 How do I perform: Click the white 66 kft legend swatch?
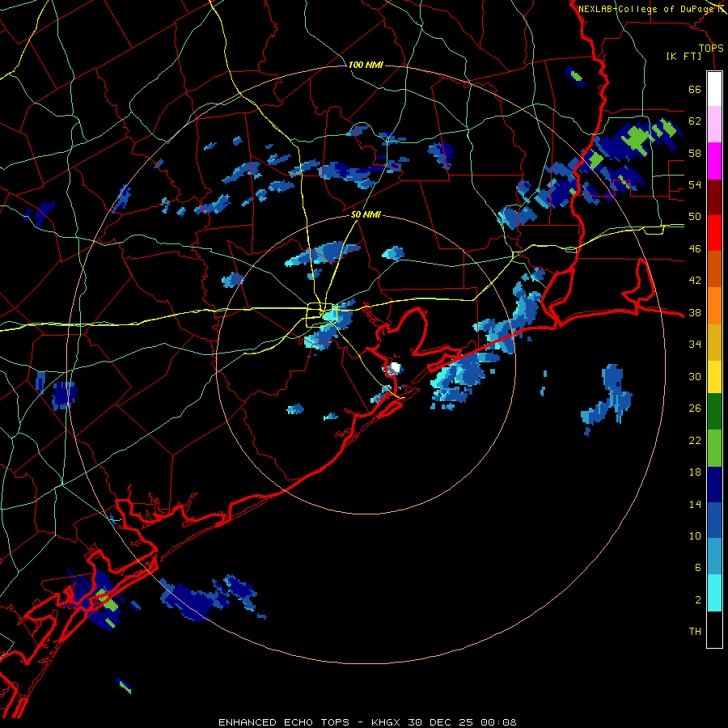(x=714, y=89)
